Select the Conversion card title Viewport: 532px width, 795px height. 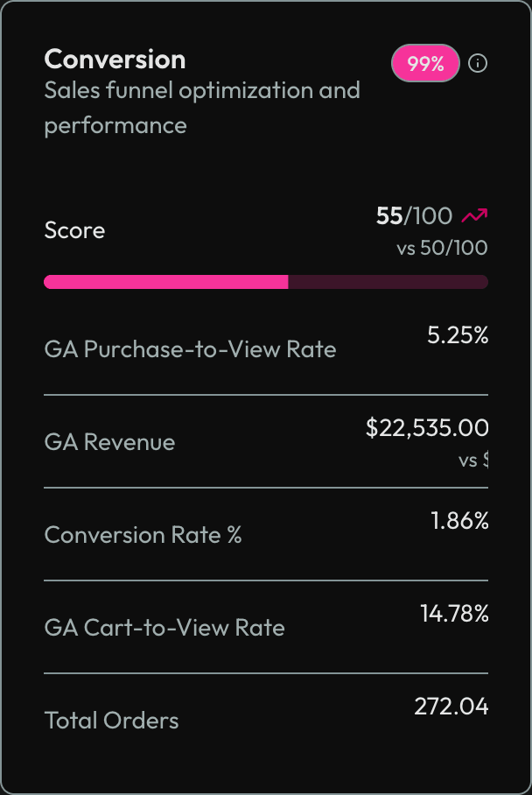pos(115,60)
